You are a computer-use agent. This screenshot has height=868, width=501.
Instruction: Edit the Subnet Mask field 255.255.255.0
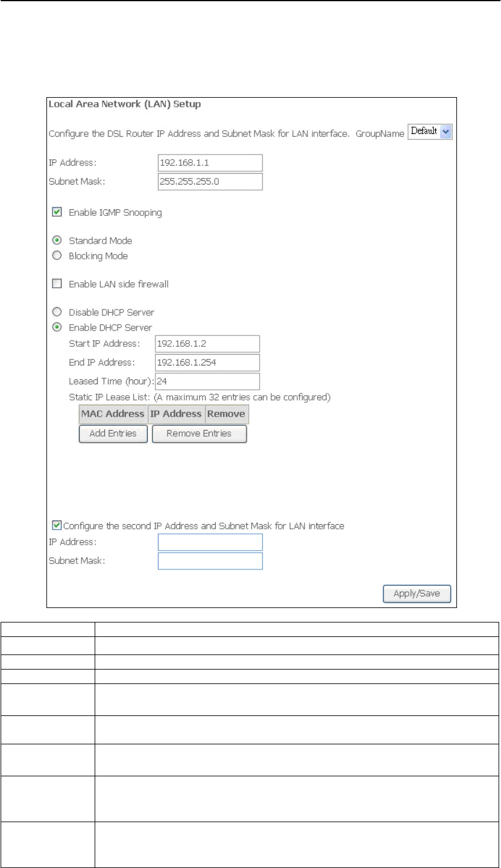click(210, 182)
